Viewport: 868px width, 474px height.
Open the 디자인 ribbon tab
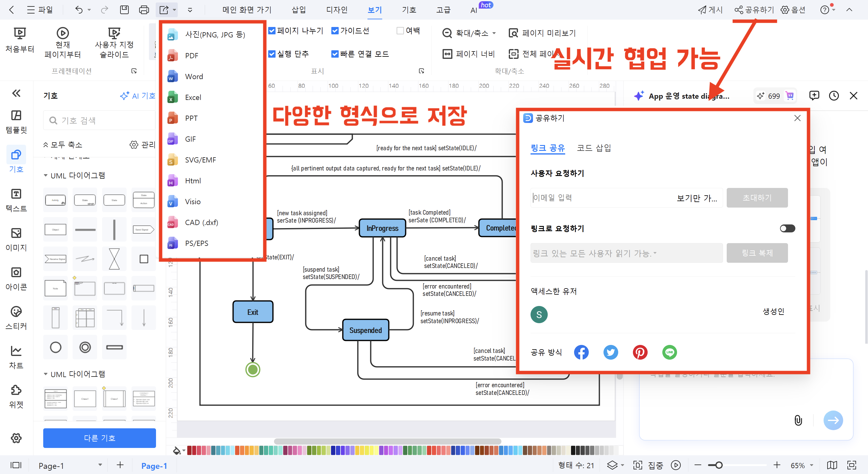[x=337, y=10]
